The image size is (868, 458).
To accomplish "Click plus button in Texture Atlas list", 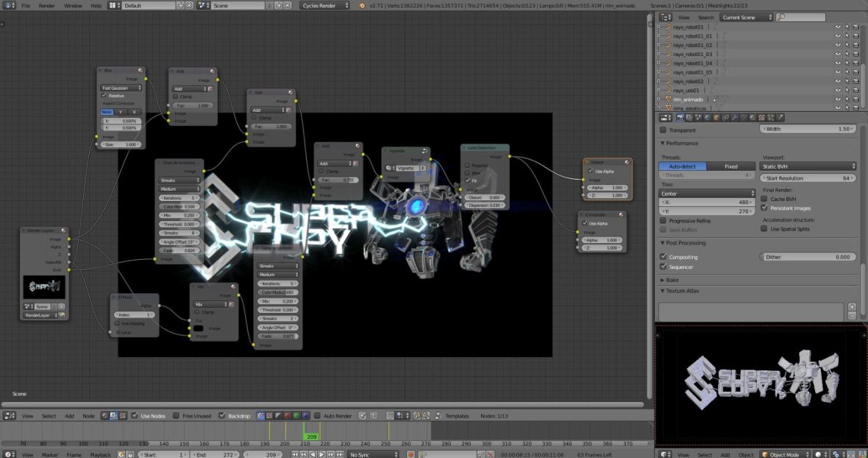I will [x=852, y=306].
